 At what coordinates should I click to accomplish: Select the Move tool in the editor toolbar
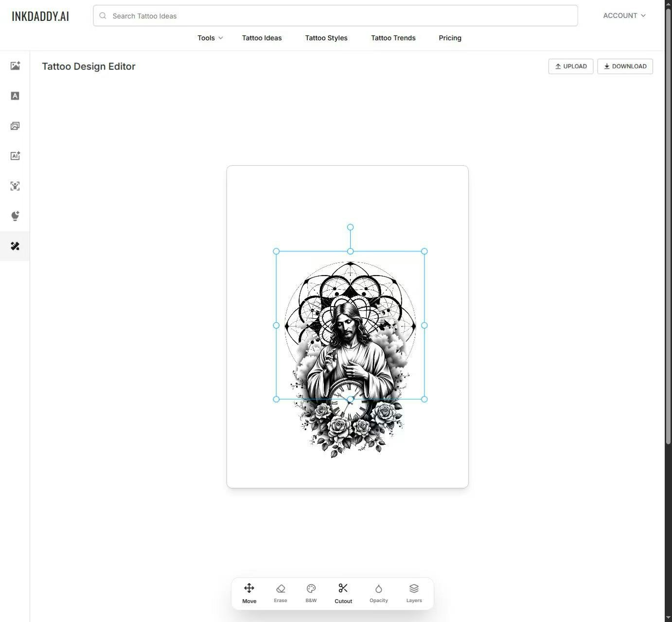click(249, 592)
